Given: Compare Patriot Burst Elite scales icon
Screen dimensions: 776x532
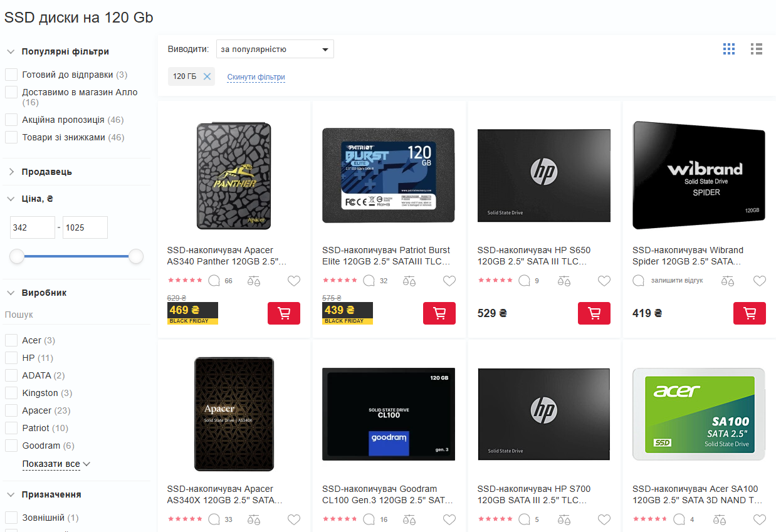Looking at the screenshot, I should point(409,281).
